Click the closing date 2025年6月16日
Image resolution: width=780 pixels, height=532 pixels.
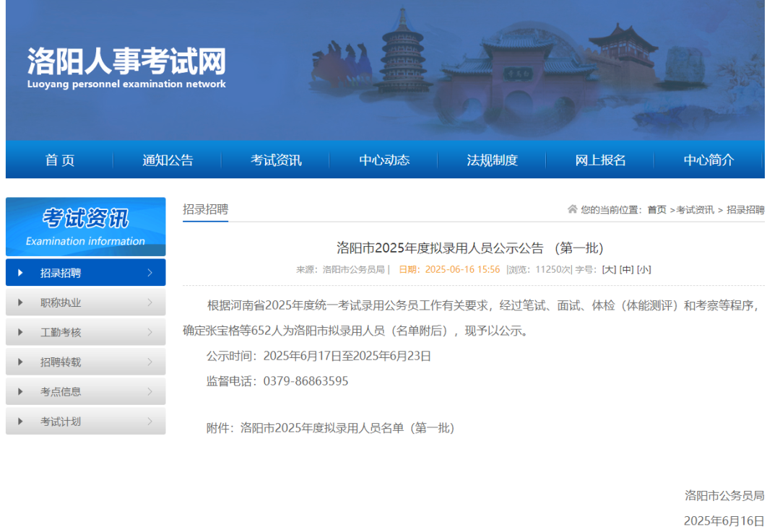pos(724,521)
